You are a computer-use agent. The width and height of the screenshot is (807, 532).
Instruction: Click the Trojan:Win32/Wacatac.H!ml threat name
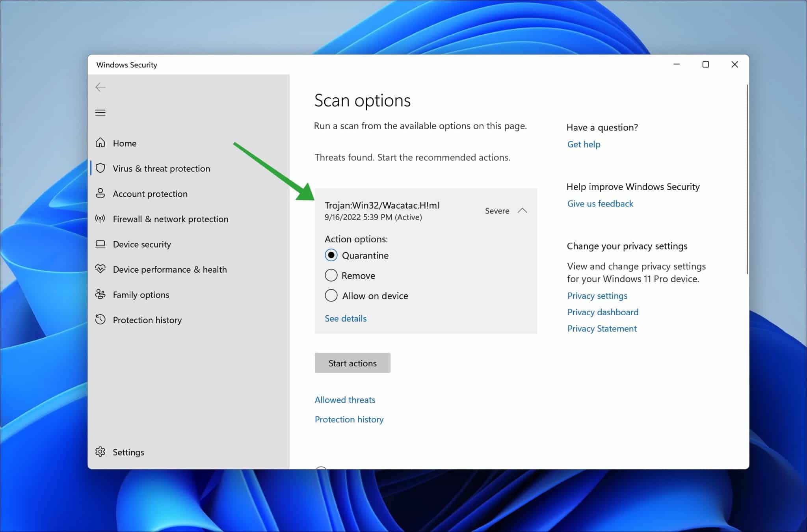click(382, 205)
